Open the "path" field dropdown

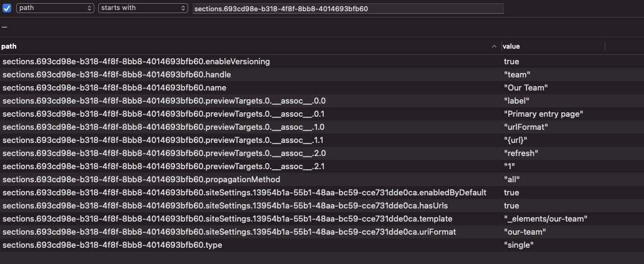click(56, 7)
